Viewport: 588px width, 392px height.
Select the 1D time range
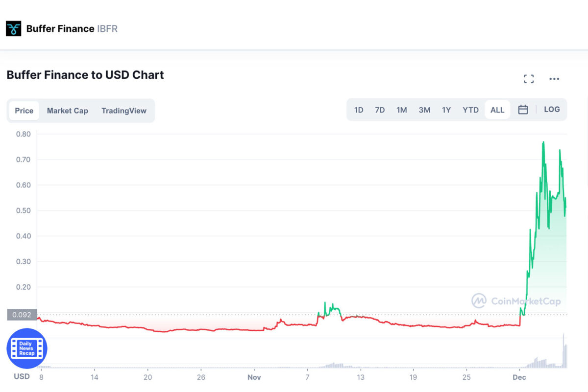pyautogui.click(x=359, y=110)
